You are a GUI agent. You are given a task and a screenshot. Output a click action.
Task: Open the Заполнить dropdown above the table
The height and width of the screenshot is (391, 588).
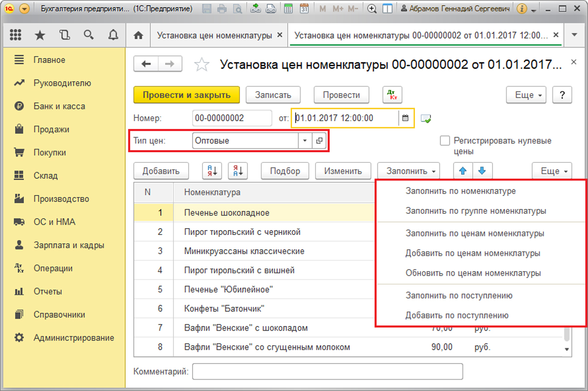click(408, 171)
